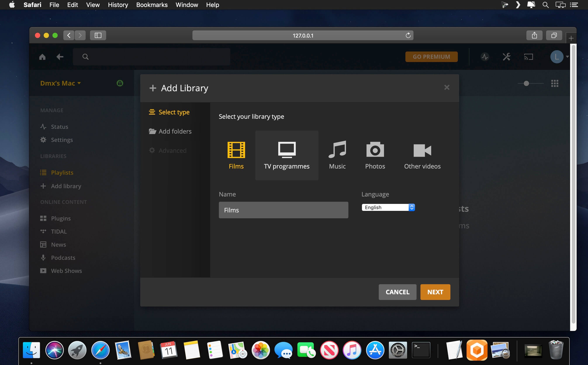Expand the Dmx's Mac server dropdown

tap(60, 83)
